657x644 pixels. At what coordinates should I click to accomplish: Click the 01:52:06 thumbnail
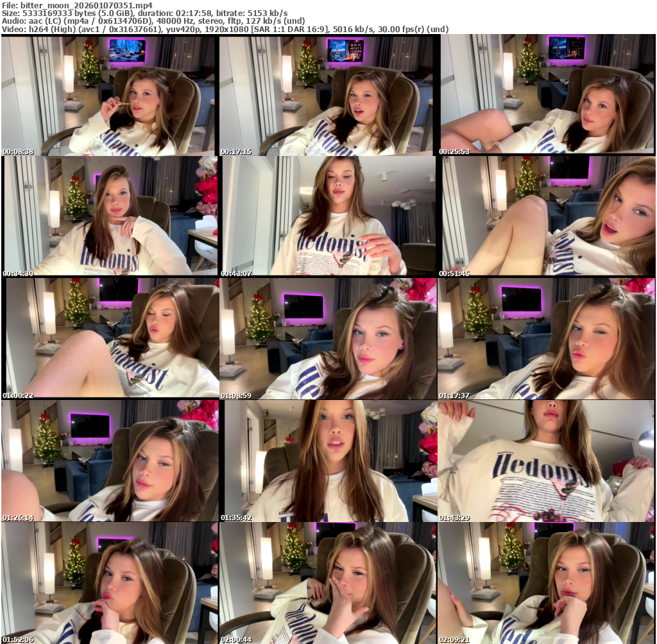109,582
